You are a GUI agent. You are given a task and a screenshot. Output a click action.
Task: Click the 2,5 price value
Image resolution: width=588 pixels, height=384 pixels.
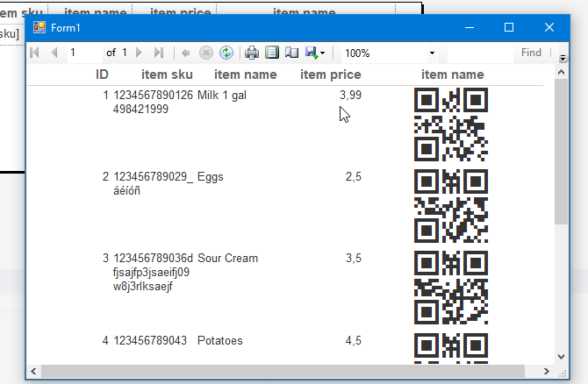354,177
